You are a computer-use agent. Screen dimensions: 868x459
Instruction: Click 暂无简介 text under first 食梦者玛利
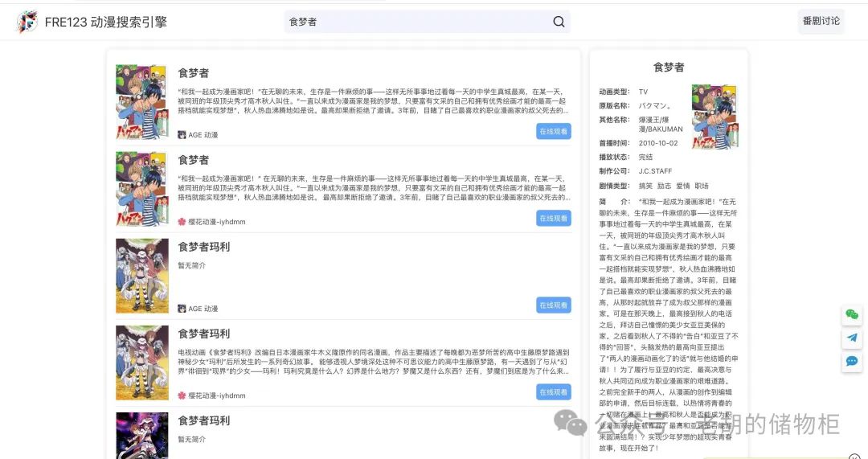tap(191, 266)
